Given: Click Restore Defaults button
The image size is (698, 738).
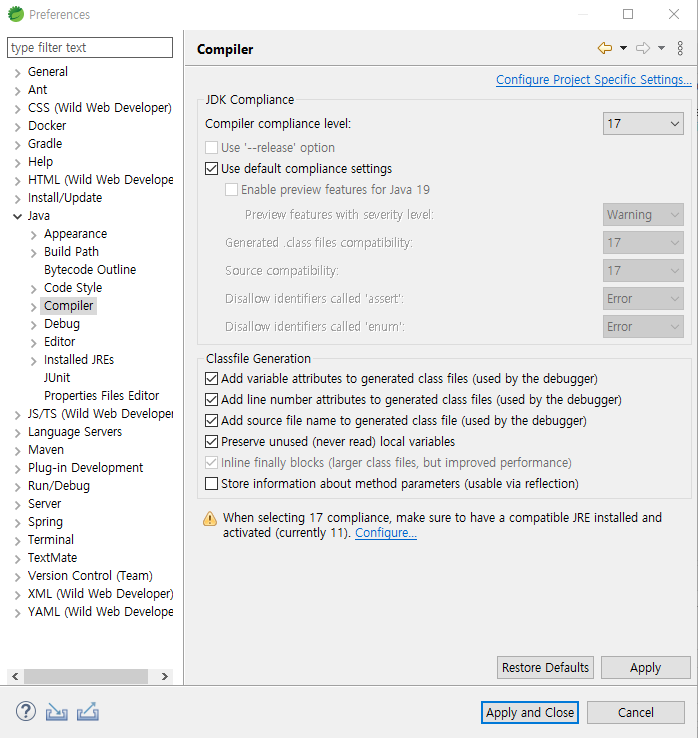Looking at the screenshot, I should pyautogui.click(x=545, y=667).
